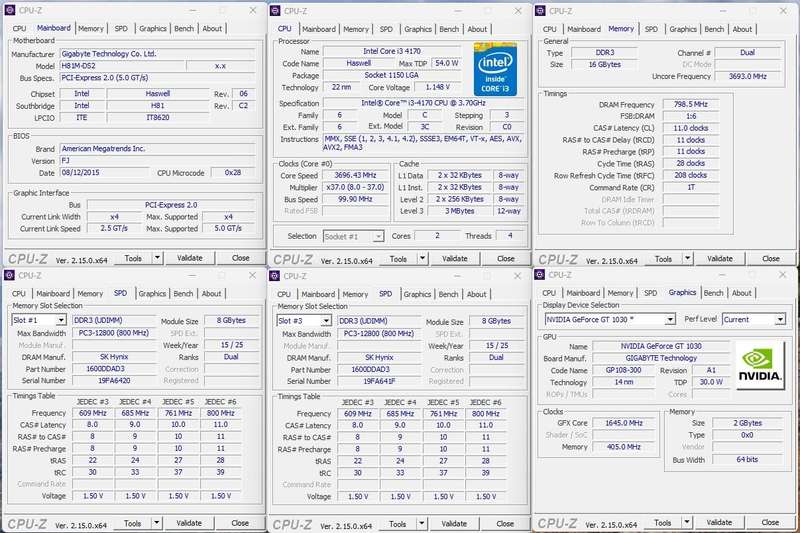The width and height of the screenshot is (800, 533).
Task: Click the Close button in the Memory window
Action: point(771,259)
